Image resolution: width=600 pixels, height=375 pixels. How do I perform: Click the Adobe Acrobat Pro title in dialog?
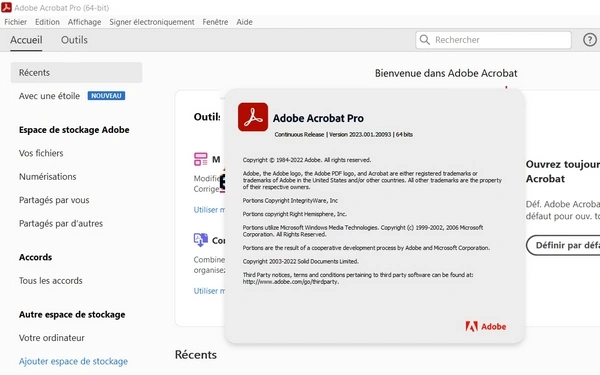click(318, 118)
